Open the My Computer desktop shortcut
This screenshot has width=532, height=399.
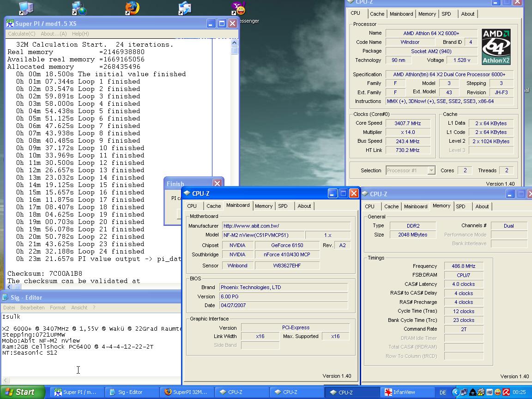(x=26, y=8)
